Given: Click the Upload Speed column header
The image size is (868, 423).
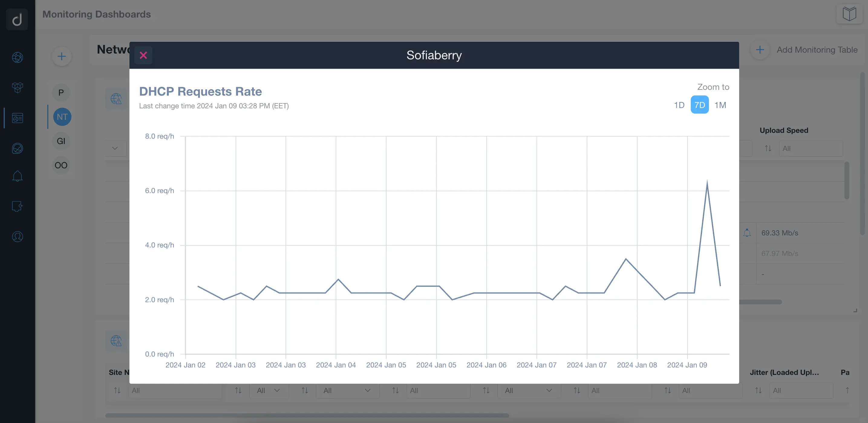Looking at the screenshot, I should [784, 130].
